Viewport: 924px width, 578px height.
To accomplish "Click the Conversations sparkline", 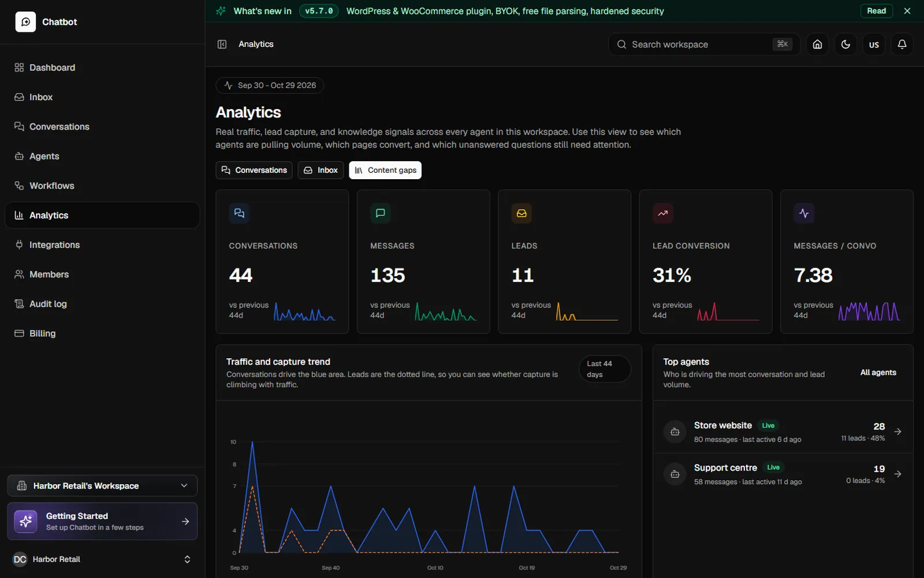I will click(x=304, y=312).
